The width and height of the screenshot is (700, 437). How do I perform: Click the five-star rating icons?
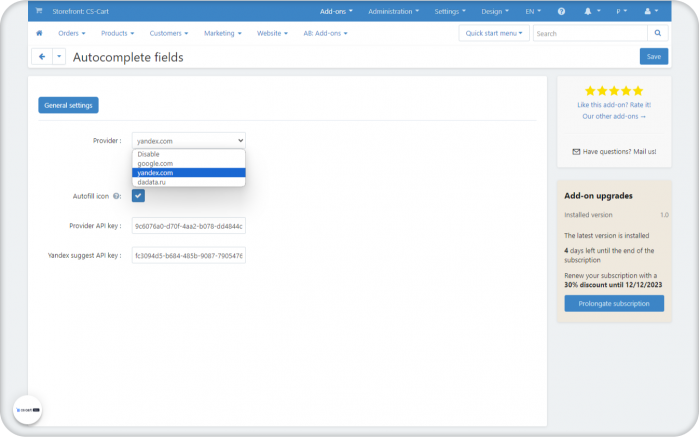614,91
